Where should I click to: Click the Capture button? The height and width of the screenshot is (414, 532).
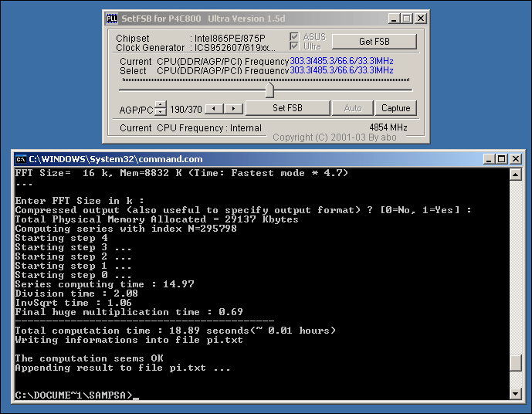tap(395, 108)
